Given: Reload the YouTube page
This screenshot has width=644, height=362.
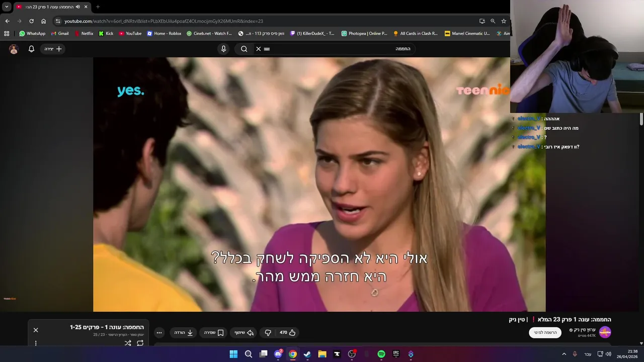Looking at the screenshot, I should [31, 21].
